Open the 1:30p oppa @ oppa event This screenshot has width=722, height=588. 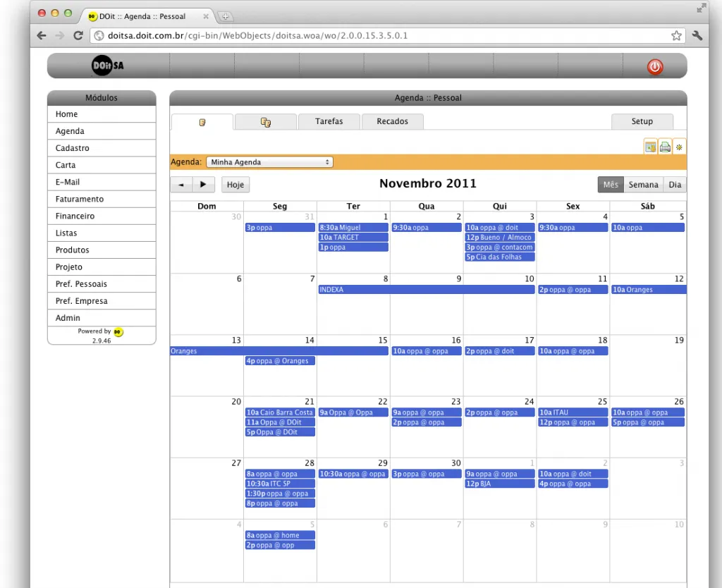click(280, 494)
